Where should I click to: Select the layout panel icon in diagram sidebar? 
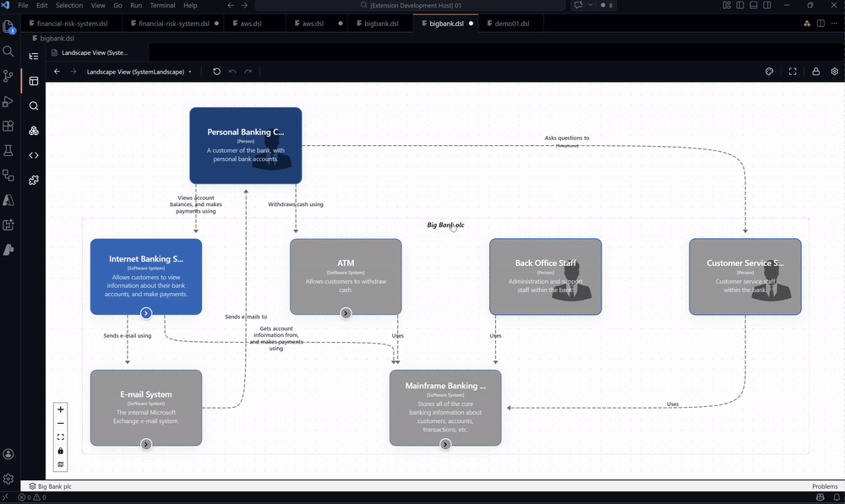click(34, 81)
